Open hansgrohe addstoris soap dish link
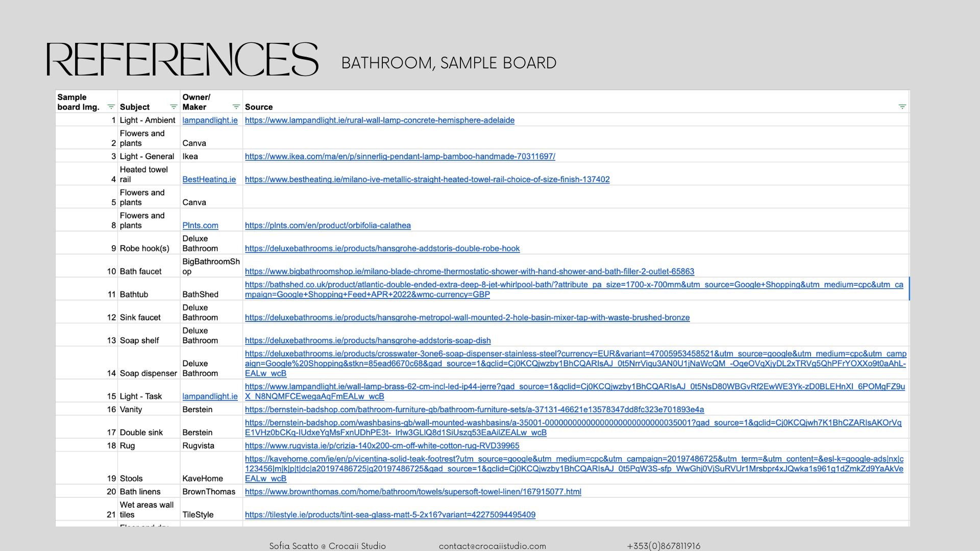This screenshot has height=551, width=980. (x=367, y=340)
